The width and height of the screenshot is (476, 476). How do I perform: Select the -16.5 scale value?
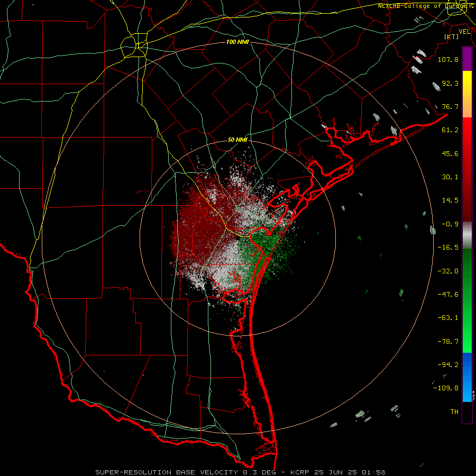448,248
